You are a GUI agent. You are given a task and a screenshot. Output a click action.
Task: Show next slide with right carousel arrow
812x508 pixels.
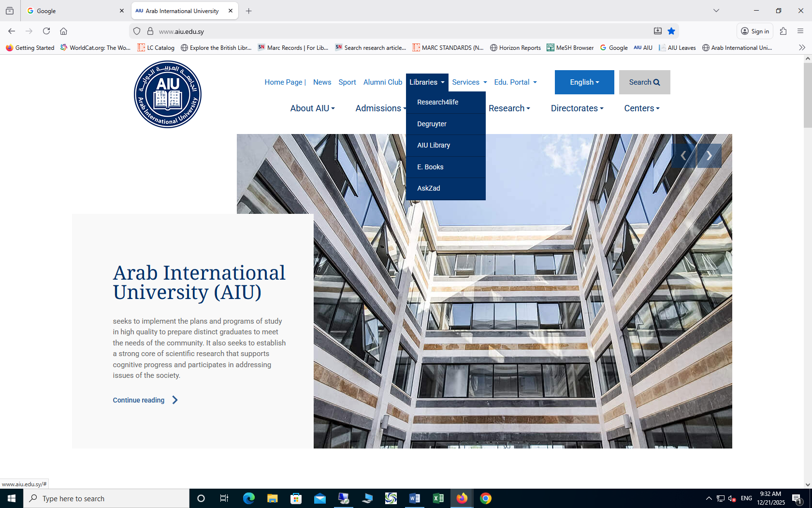(709, 156)
